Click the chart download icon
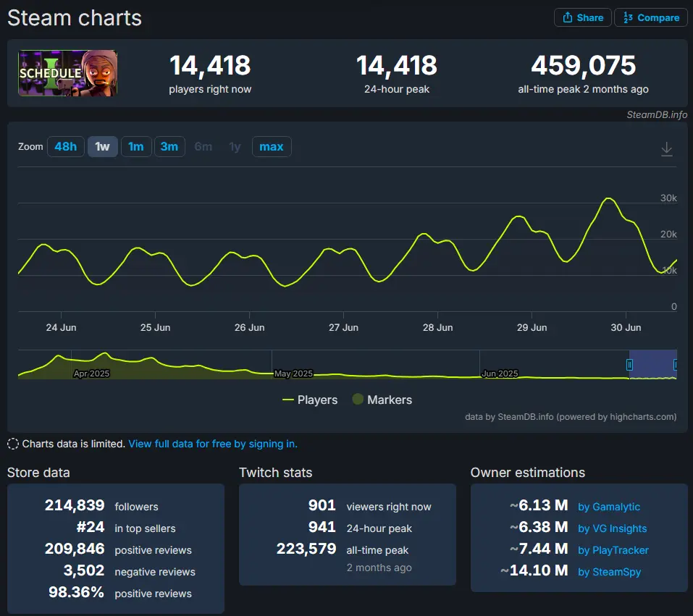 (666, 149)
